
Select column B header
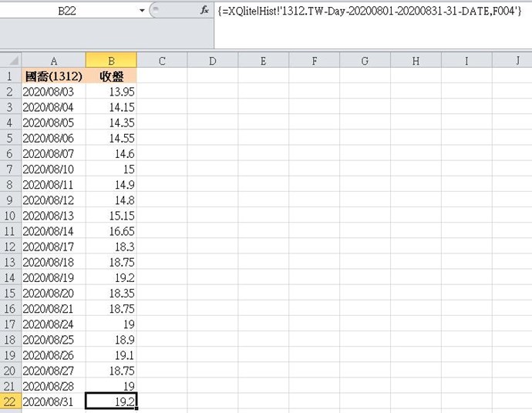click(x=111, y=60)
